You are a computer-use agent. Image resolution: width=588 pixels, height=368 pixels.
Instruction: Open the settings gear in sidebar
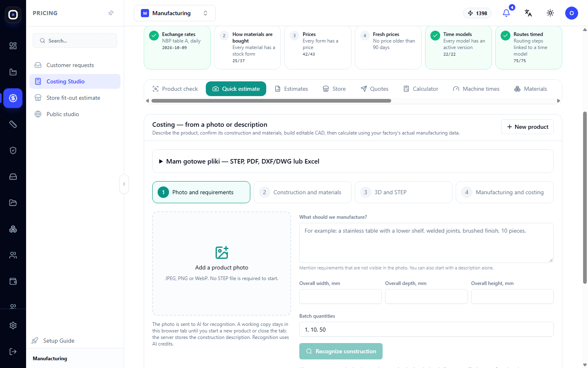pos(13,325)
